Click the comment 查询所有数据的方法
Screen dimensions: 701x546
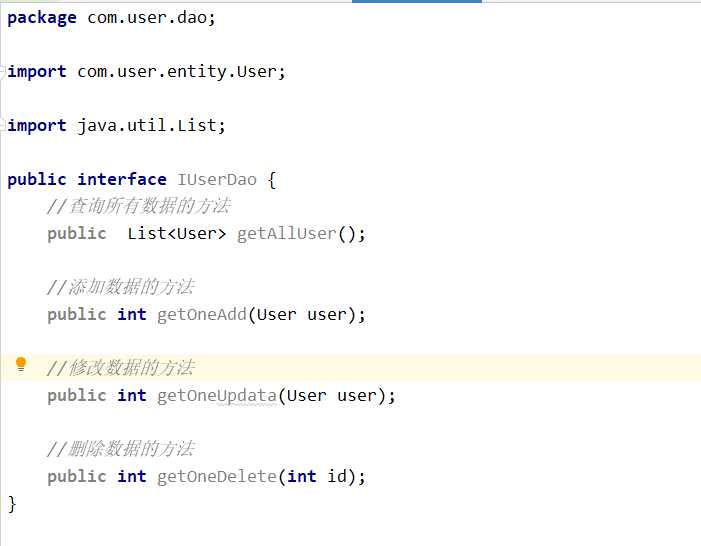[x=139, y=206]
